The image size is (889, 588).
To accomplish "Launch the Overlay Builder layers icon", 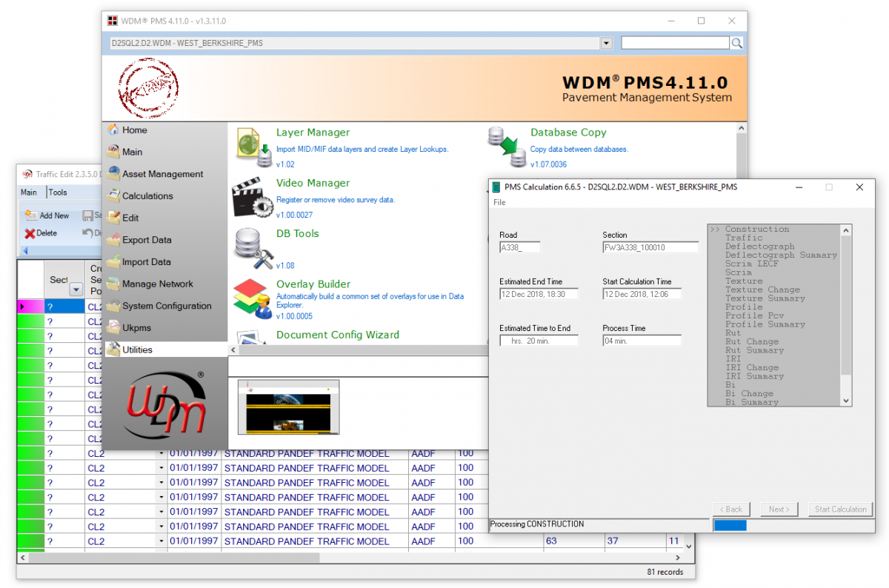I will pyautogui.click(x=253, y=298).
